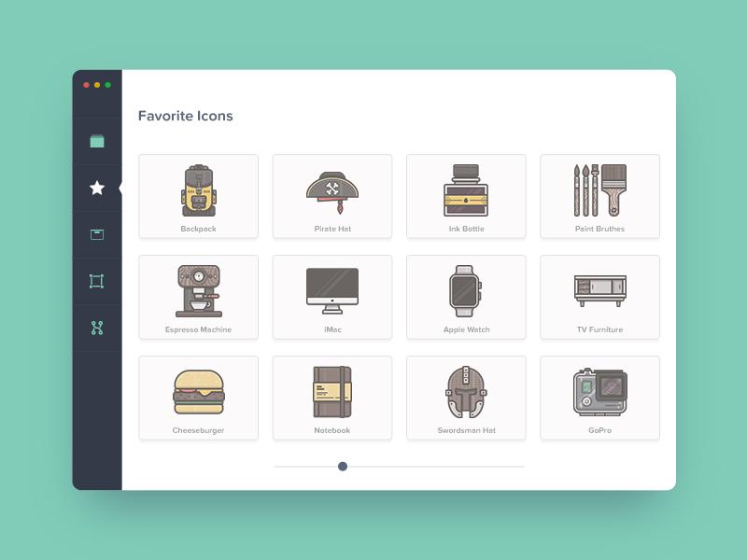747x560 pixels.
Task: Click the artboard frame icon in sidebar
Action: point(97,281)
